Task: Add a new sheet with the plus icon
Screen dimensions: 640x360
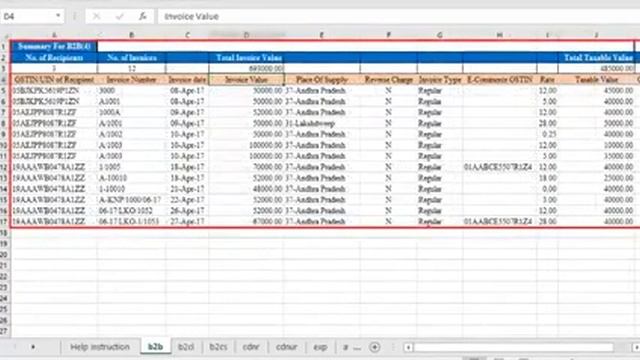Action: point(374,347)
